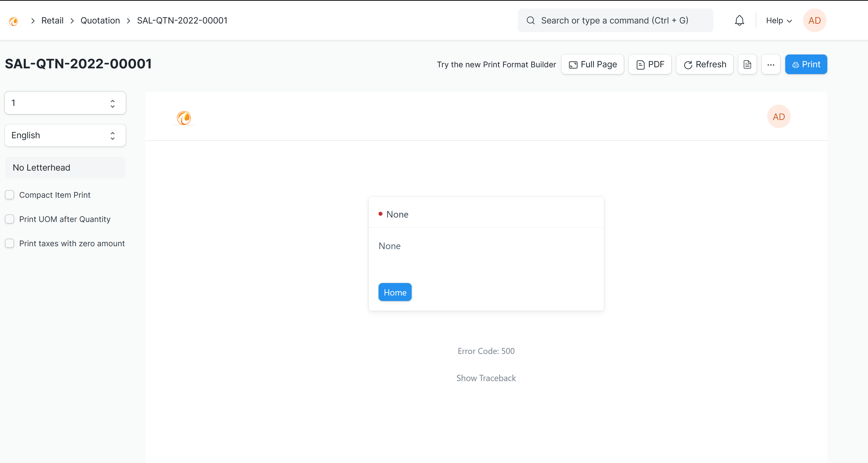Click the ERPNext logo in the breadcrumb

pos(13,21)
